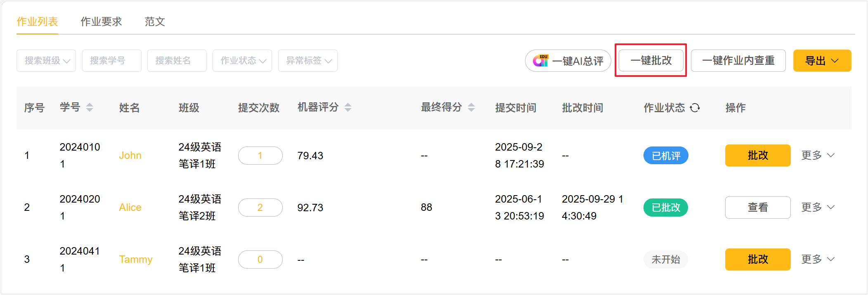Image resolution: width=868 pixels, height=295 pixels.
Task: Expand 更多 options for Tammy's row
Action: [818, 259]
